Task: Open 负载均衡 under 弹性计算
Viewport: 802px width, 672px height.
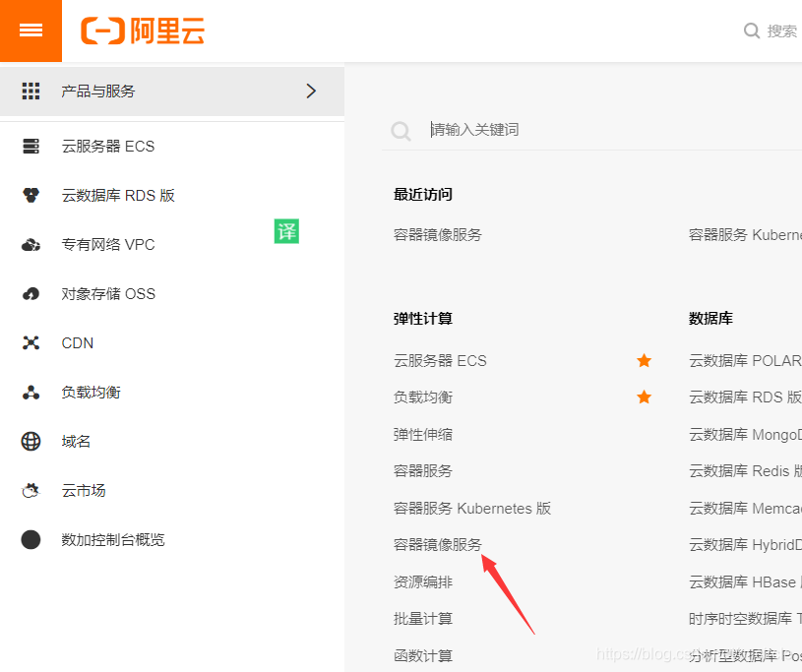Action: pos(423,397)
